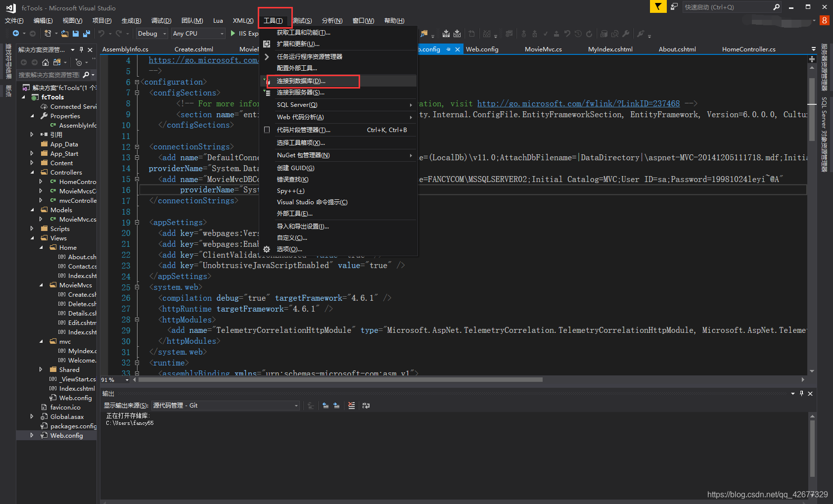This screenshot has width=833, height=504.
Task: Expand the Shared folder in tree
Action: point(41,369)
